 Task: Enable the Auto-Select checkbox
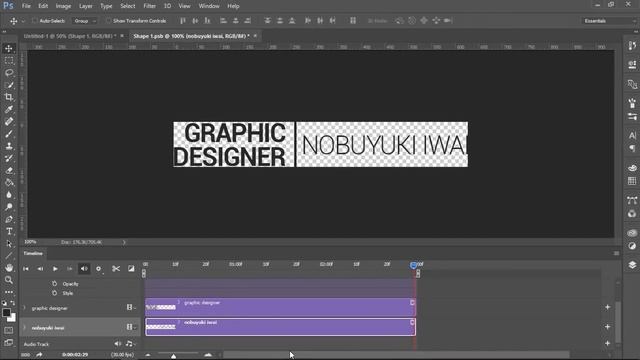[x=35, y=21]
